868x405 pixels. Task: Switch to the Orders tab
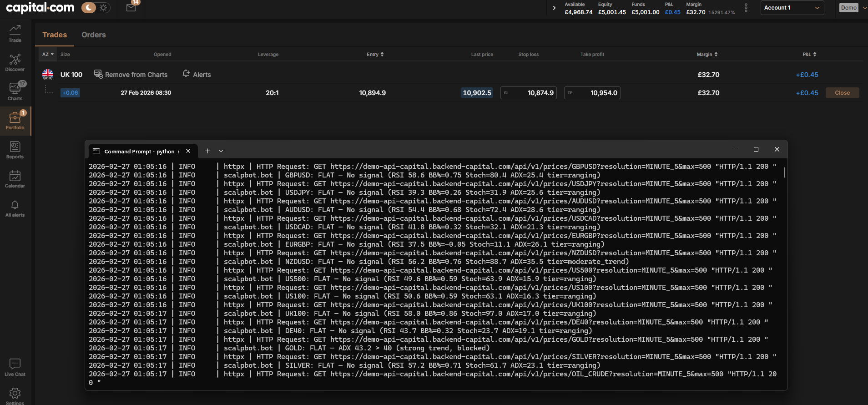click(x=94, y=35)
